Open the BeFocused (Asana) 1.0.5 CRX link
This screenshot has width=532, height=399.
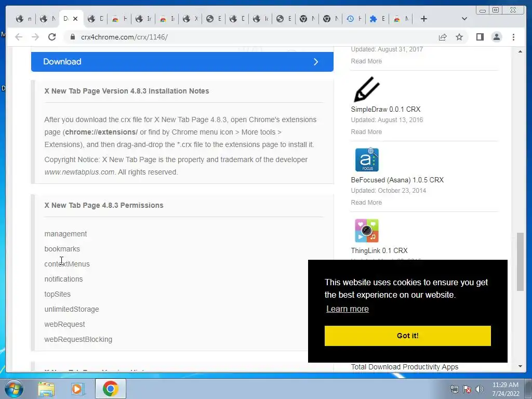pos(397,180)
